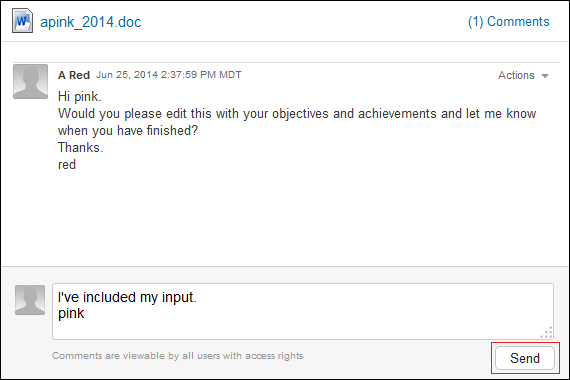The image size is (570, 380).
Task: Open the Actions menu on the comment
Action: [x=523, y=75]
